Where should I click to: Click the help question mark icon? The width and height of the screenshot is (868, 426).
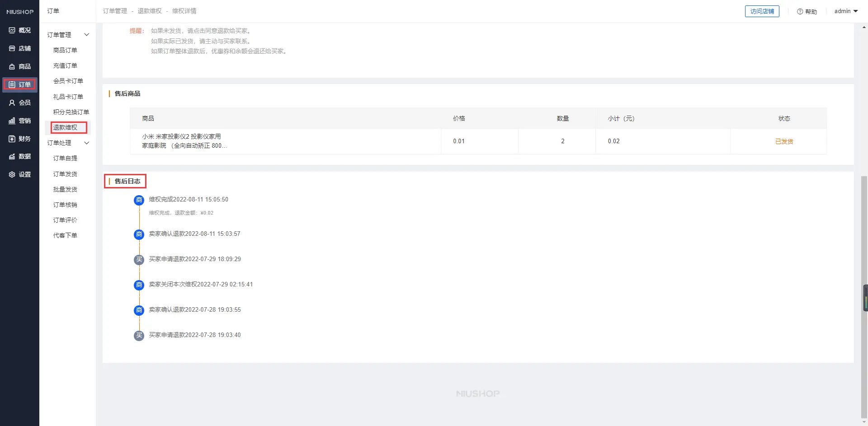click(800, 12)
